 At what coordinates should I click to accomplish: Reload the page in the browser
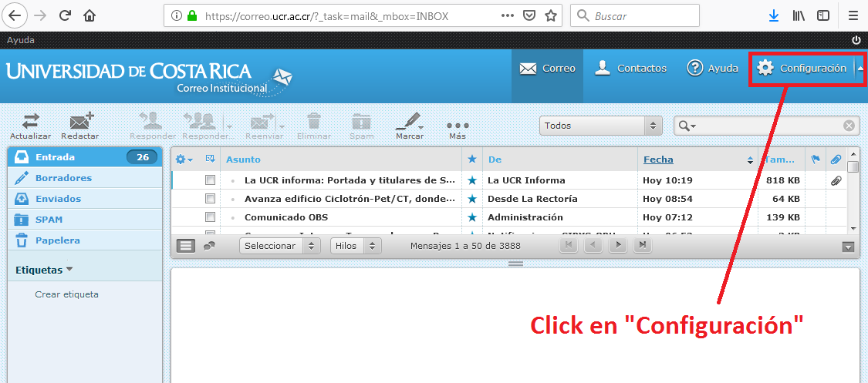[x=65, y=15]
